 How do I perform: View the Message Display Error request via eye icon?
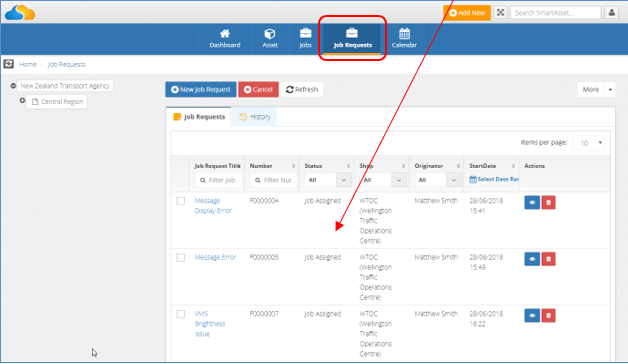[x=532, y=203]
